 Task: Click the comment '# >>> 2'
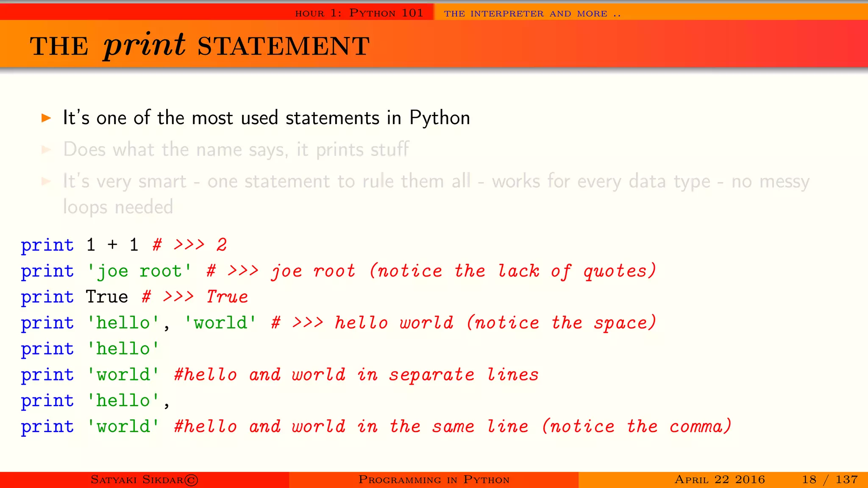pos(189,245)
